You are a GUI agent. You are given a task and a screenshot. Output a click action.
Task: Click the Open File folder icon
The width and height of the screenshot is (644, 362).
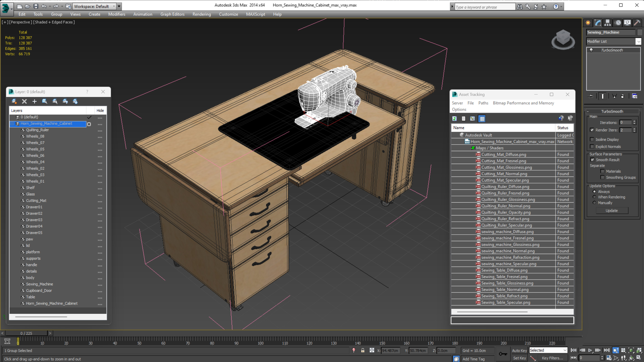(x=28, y=6)
